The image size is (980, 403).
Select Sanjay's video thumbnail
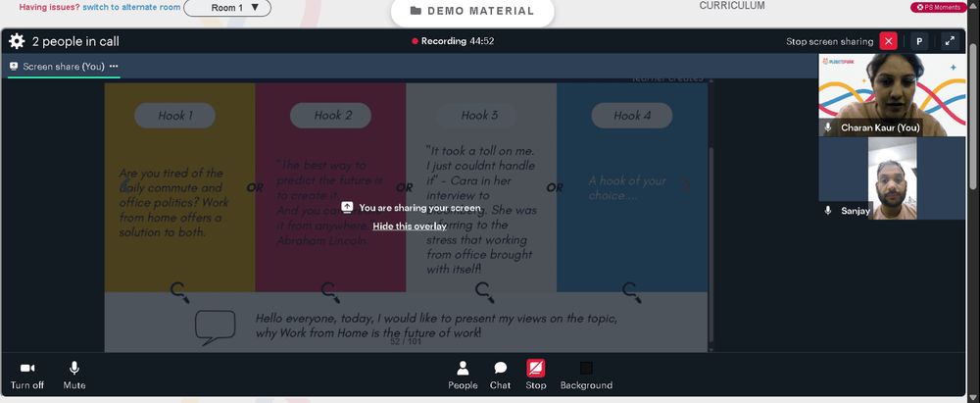(892, 178)
